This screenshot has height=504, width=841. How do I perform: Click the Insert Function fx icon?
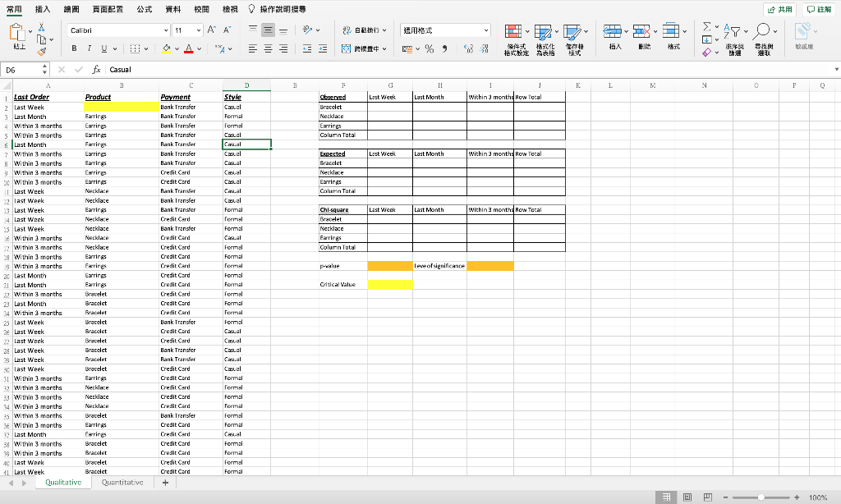point(97,70)
